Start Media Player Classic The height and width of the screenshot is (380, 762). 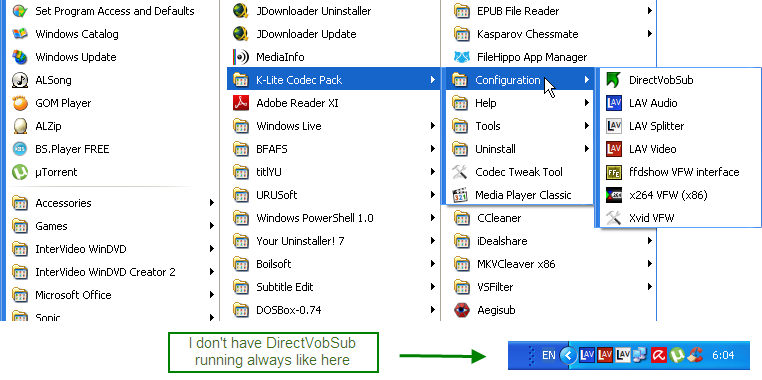point(520,195)
